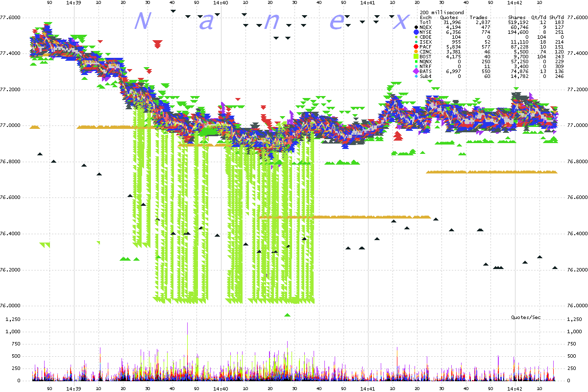The height and width of the screenshot is (392, 588).
Task: Click the aqua NTRF legend square
Action: 416,66
